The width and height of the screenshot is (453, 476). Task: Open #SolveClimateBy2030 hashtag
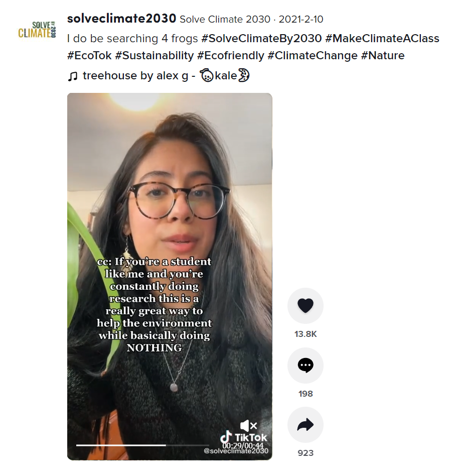(261, 39)
